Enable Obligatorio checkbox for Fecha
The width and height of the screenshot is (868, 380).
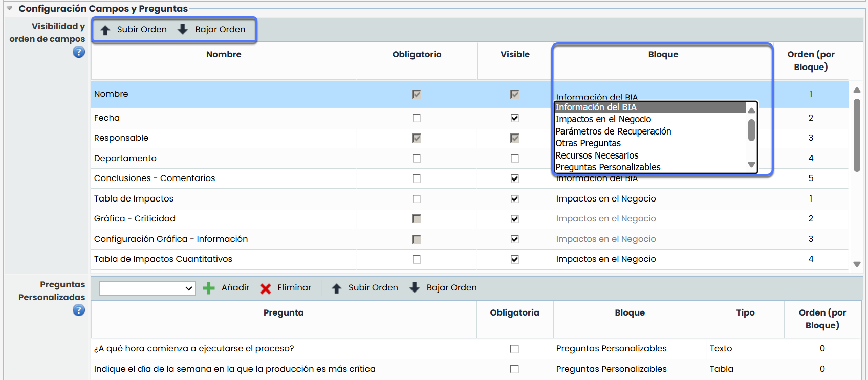tap(417, 118)
